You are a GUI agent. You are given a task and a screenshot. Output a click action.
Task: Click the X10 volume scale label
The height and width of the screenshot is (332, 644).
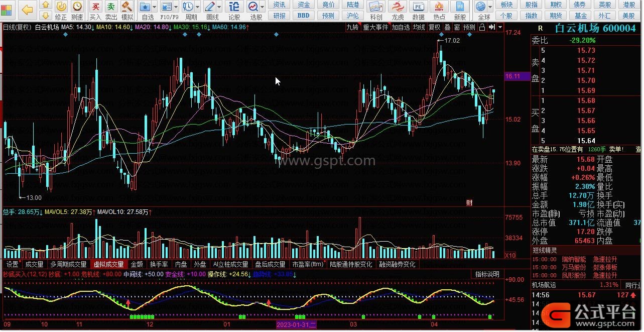click(x=510, y=255)
